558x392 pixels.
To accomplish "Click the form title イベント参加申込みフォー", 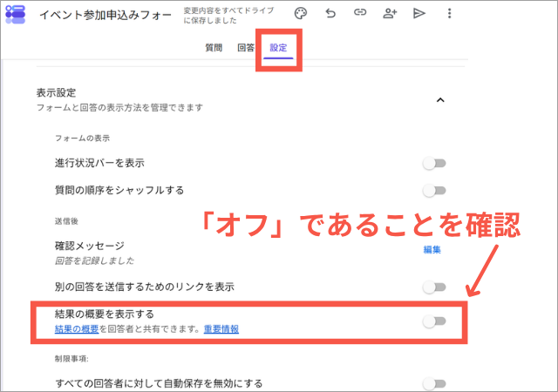I will pos(105,15).
